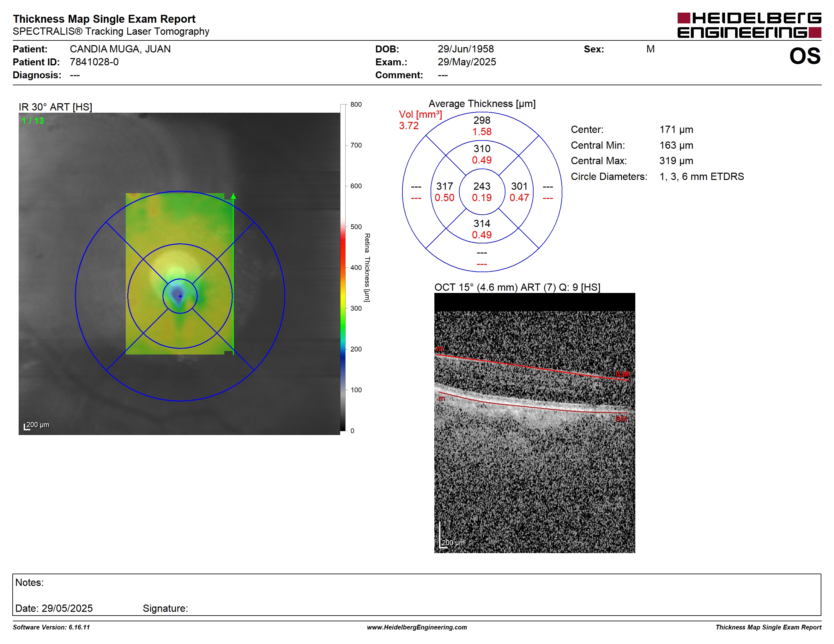
Task: Click the OCT B-scan image
Action: pos(535,423)
